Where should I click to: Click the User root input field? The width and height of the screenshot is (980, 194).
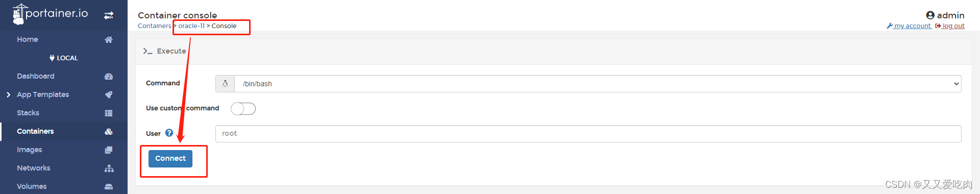click(589, 134)
